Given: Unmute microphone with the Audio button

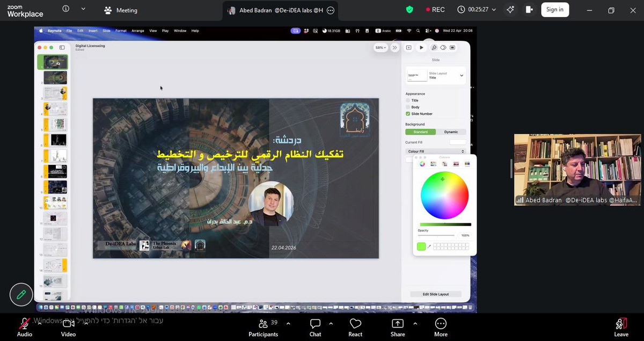Looking at the screenshot, I should [x=24, y=324].
